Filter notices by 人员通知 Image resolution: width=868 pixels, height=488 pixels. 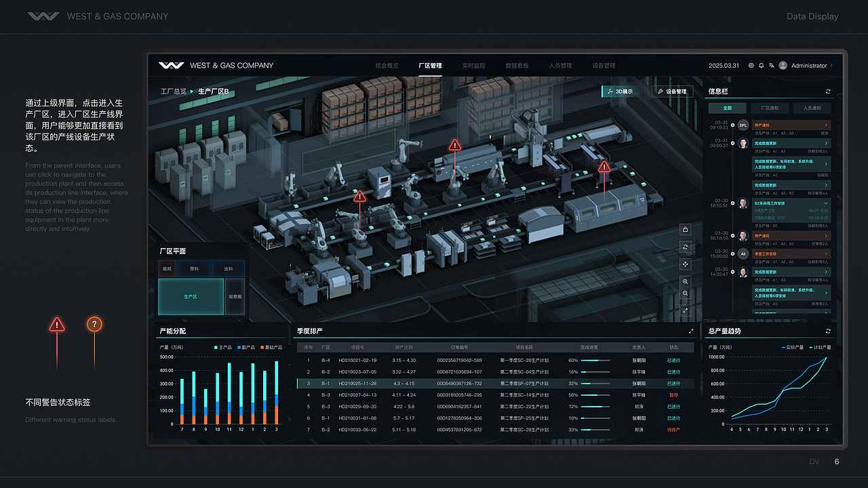[x=812, y=108]
